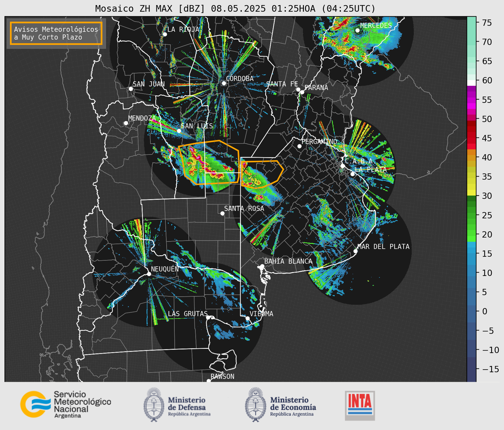The width and height of the screenshot is (504, 430).
Task: Click the SAN JUAN city marker dot
Action: pyautogui.click(x=131, y=89)
